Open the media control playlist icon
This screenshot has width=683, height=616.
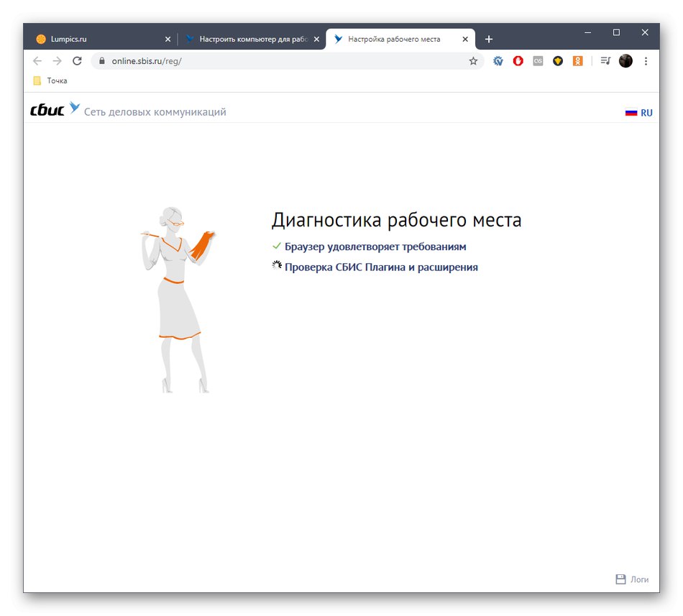click(x=605, y=61)
